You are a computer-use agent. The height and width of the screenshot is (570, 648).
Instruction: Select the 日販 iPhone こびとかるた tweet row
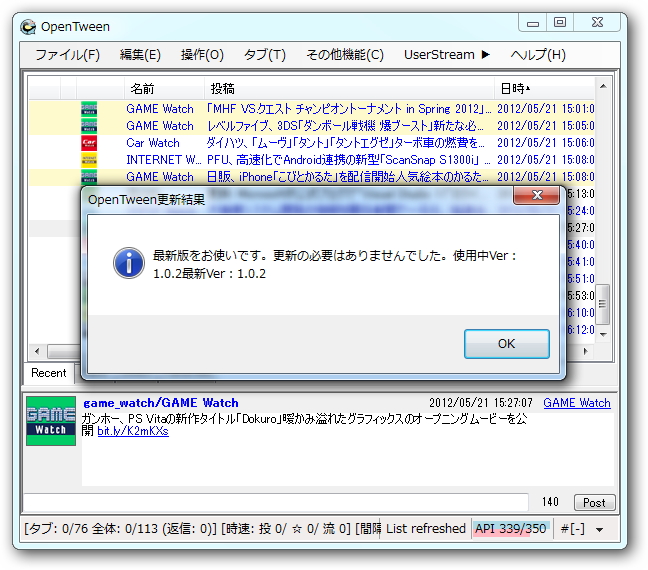[x=312, y=176]
